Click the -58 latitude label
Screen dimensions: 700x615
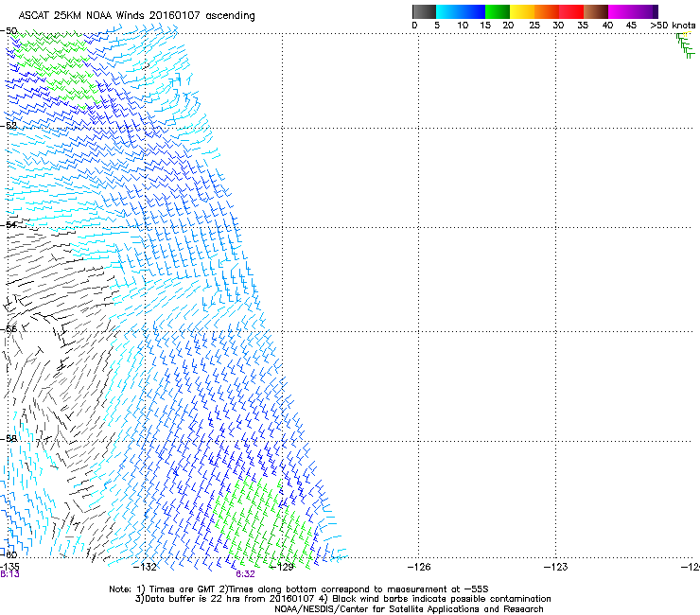point(9,439)
